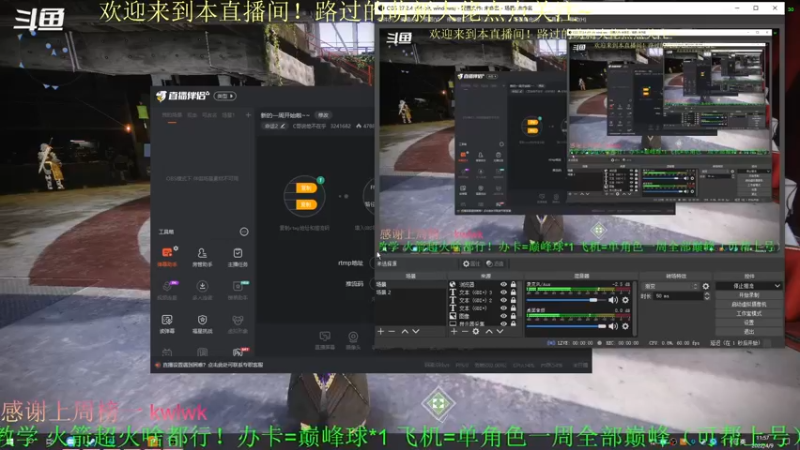Add a new scene with plus in 场景 panel
This screenshot has height=450, width=800.
click(x=381, y=332)
